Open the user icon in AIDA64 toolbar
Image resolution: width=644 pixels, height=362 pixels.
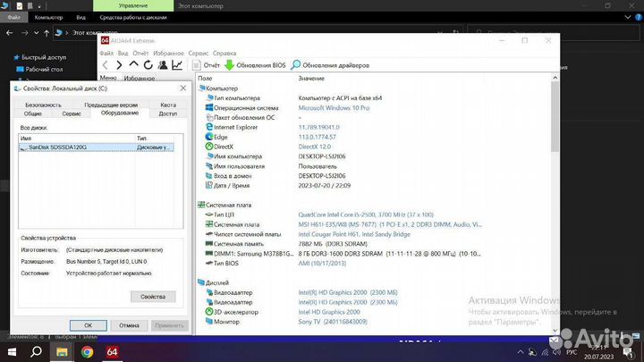click(163, 65)
